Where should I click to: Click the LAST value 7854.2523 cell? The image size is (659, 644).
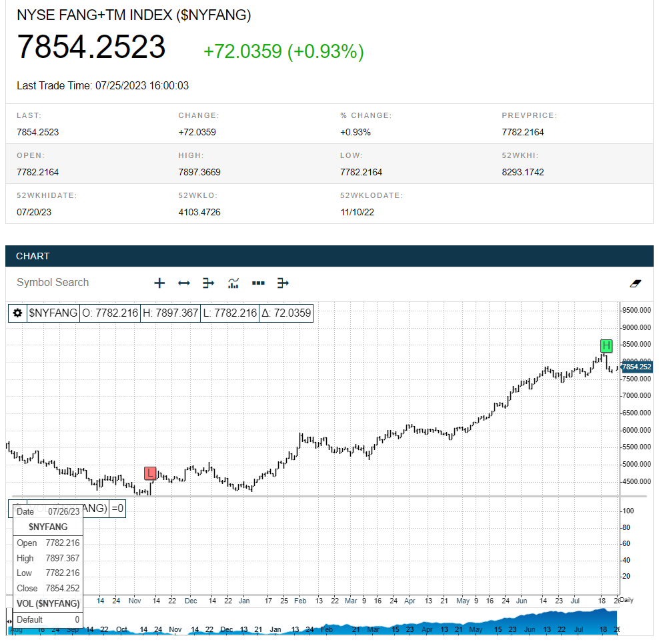click(37, 132)
